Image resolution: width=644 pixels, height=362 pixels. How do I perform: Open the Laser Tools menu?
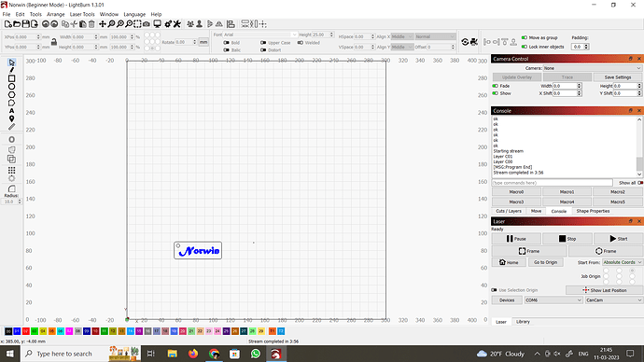82,14
